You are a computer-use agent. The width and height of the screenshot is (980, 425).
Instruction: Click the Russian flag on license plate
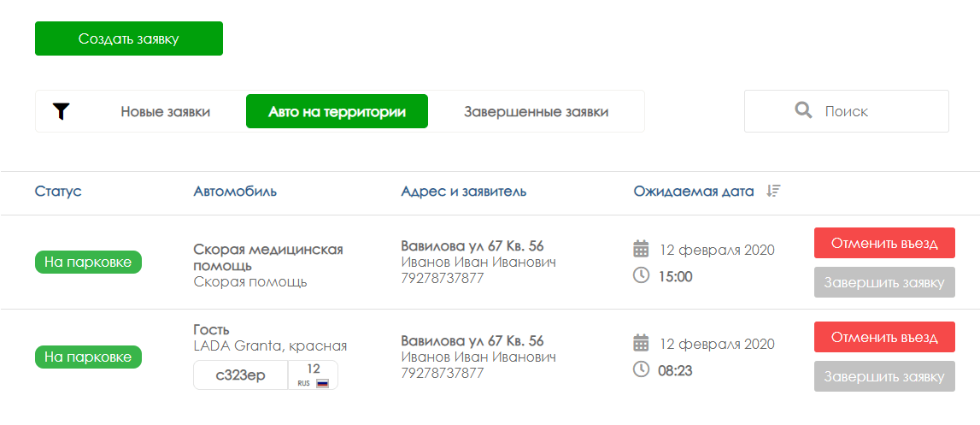pyautogui.click(x=322, y=383)
